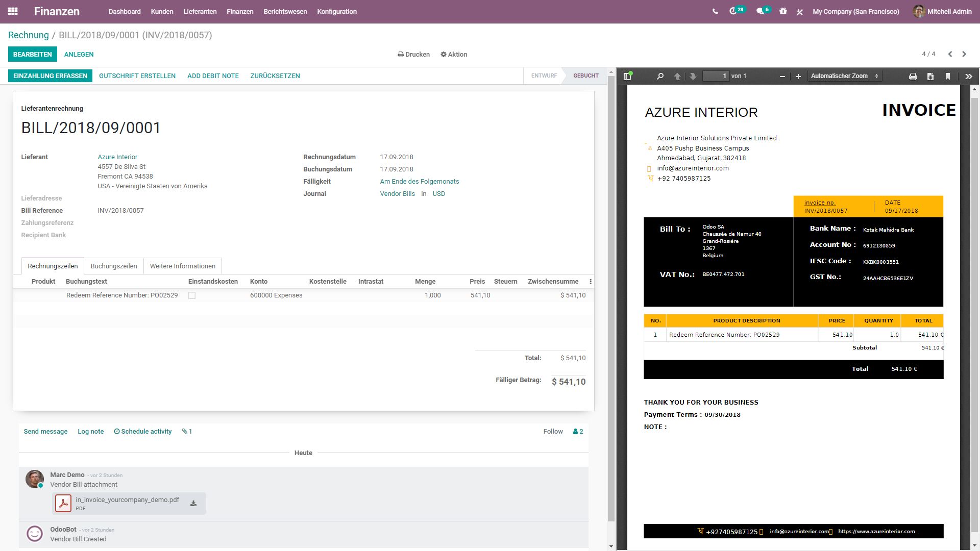Viewport: 980px width, 551px height.
Task: Go to next record arrow
Action: (x=964, y=54)
